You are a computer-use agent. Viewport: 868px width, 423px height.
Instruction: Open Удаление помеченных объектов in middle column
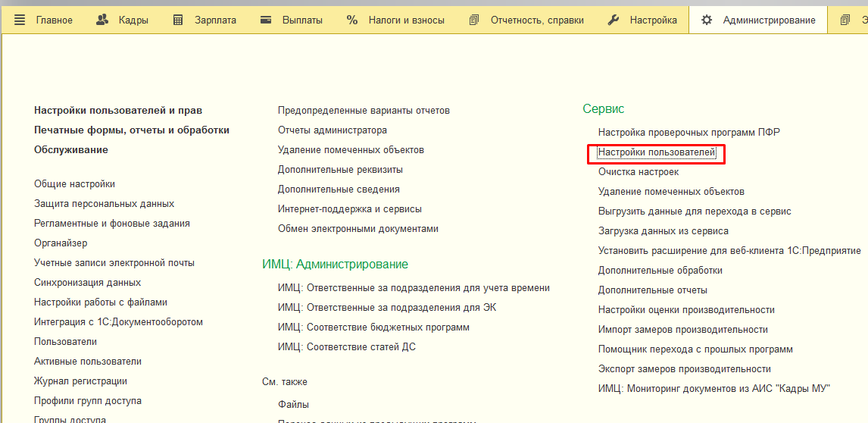351,149
